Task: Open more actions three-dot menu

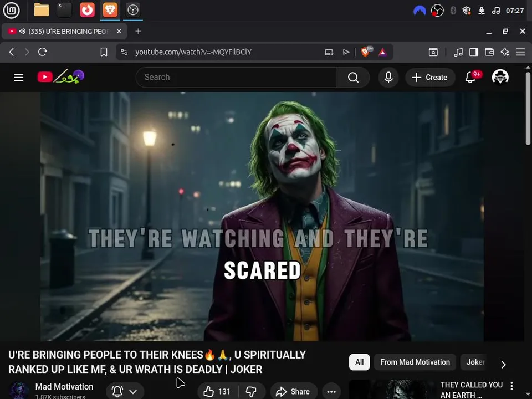Action: pyautogui.click(x=331, y=392)
